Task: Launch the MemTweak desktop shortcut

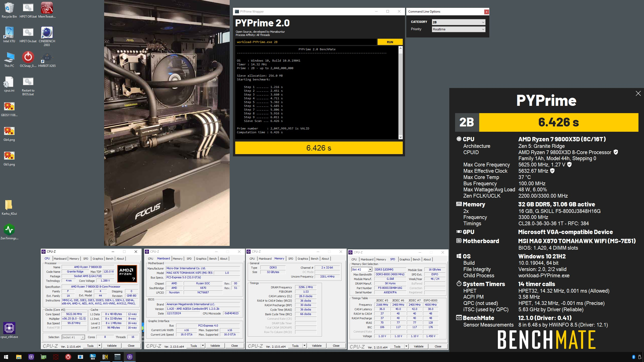Action: tap(47, 10)
